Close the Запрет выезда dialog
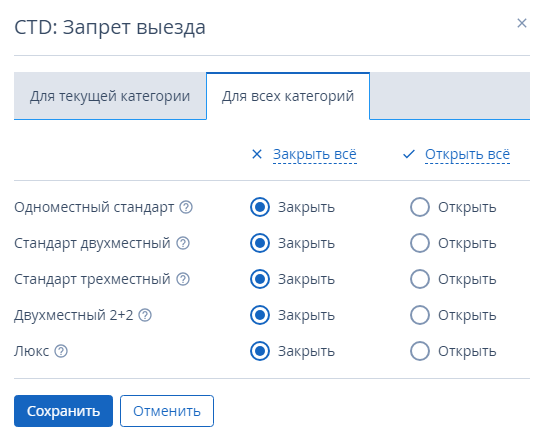The height and width of the screenshot is (439, 545). pyautogui.click(x=522, y=23)
